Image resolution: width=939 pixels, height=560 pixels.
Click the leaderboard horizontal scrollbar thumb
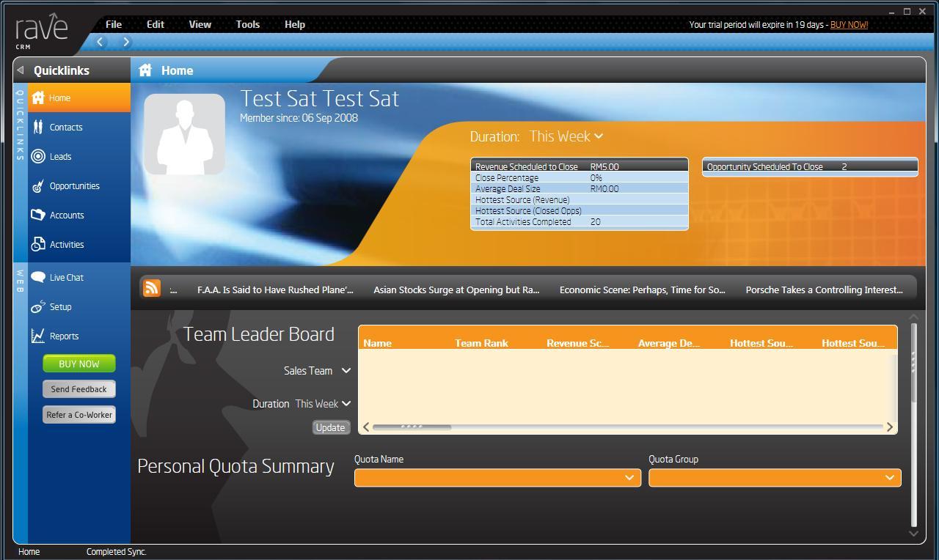pos(412,427)
